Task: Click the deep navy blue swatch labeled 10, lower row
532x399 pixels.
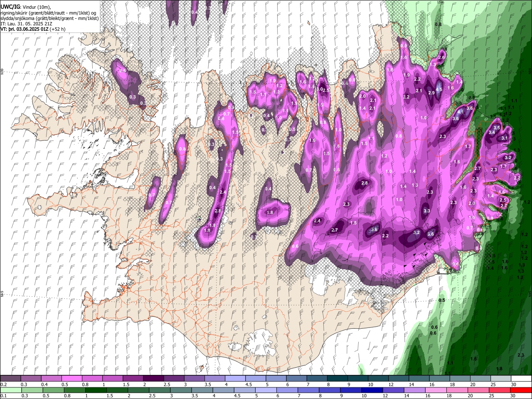Action: 372,390
